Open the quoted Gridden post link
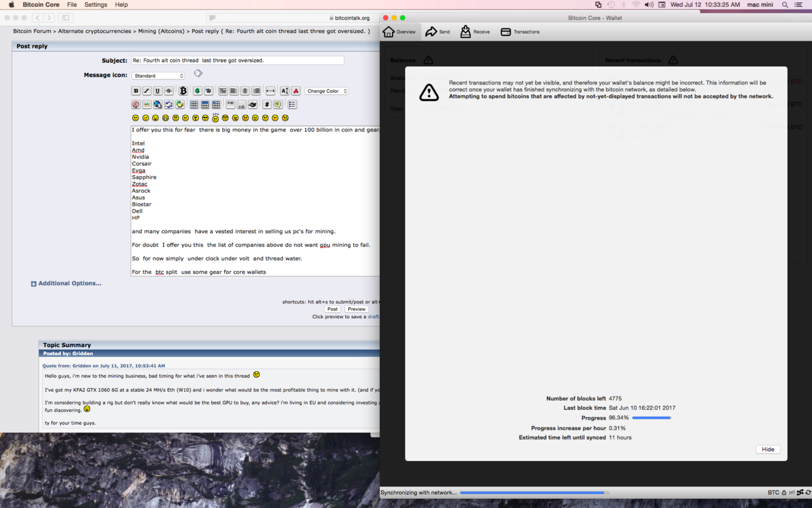 [103, 366]
